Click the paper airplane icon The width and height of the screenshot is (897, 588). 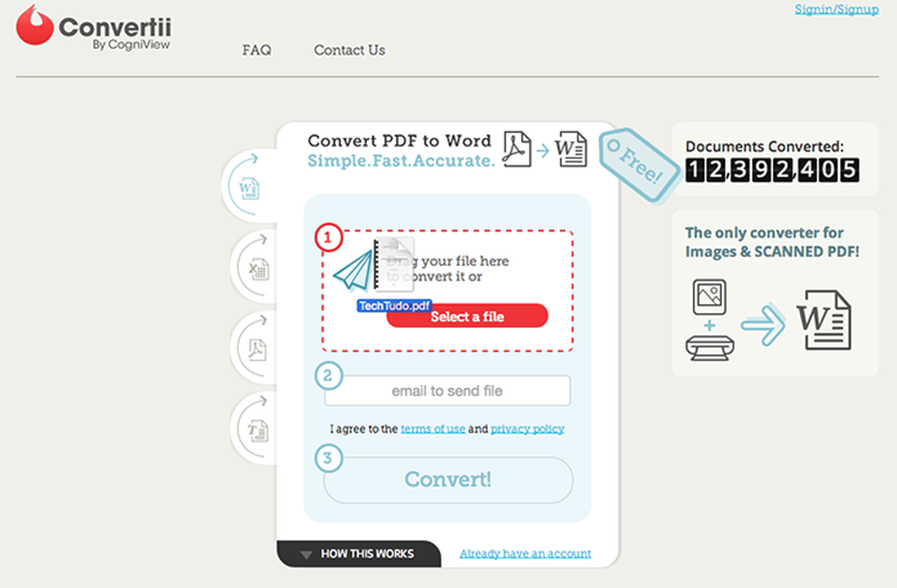coord(353,270)
